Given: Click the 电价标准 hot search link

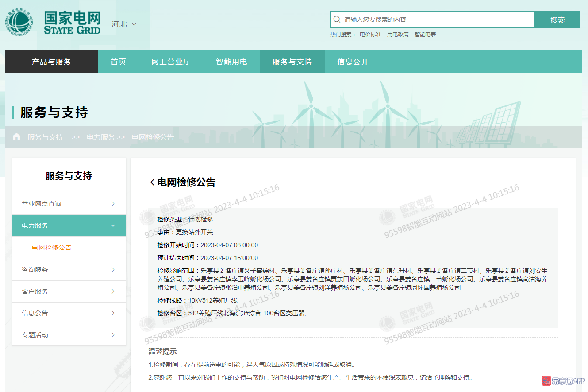Looking at the screenshot, I should tap(370, 35).
